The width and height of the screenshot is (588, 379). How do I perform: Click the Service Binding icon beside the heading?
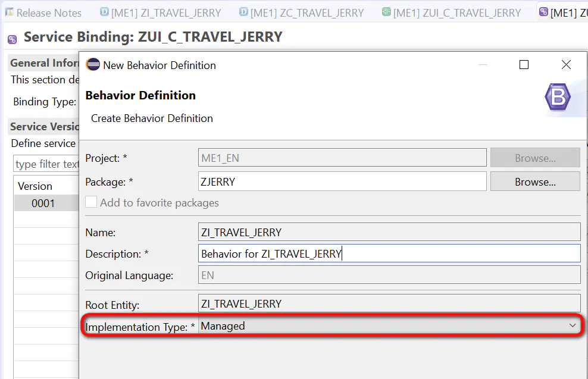coord(12,39)
